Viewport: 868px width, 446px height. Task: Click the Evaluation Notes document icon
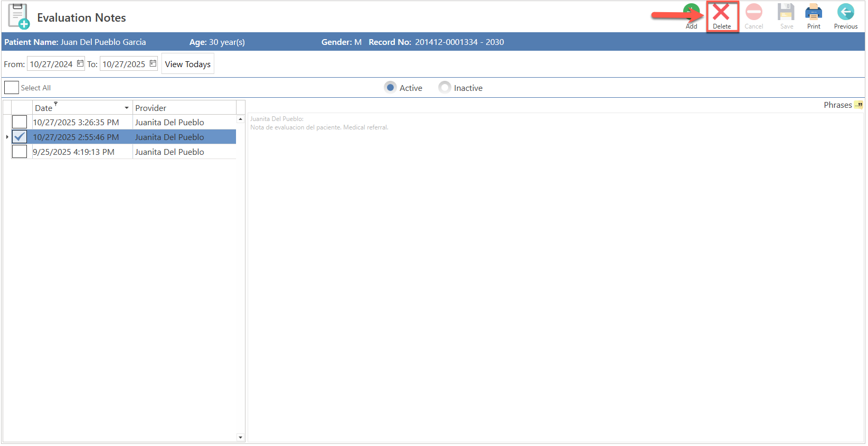(x=18, y=16)
